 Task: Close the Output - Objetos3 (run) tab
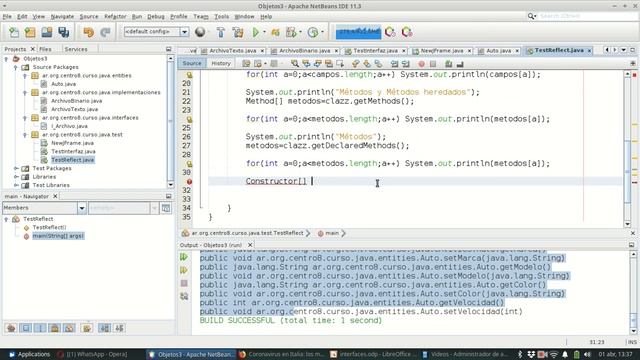coord(250,245)
